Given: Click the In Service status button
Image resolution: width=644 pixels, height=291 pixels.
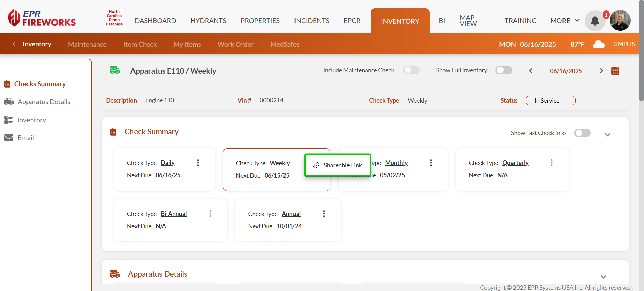Looking at the screenshot, I should point(550,101).
